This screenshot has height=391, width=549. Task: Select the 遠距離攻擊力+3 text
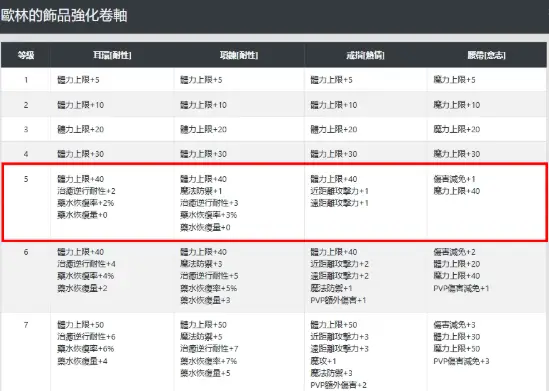pyautogui.click(x=339, y=349)
